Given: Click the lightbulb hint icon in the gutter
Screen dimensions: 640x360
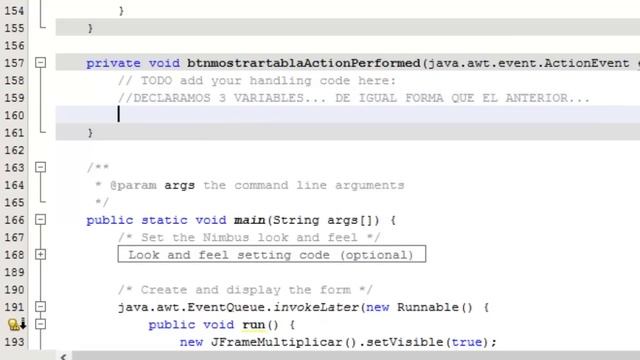Looking at the screenshot, I should (x=14, y=324).
